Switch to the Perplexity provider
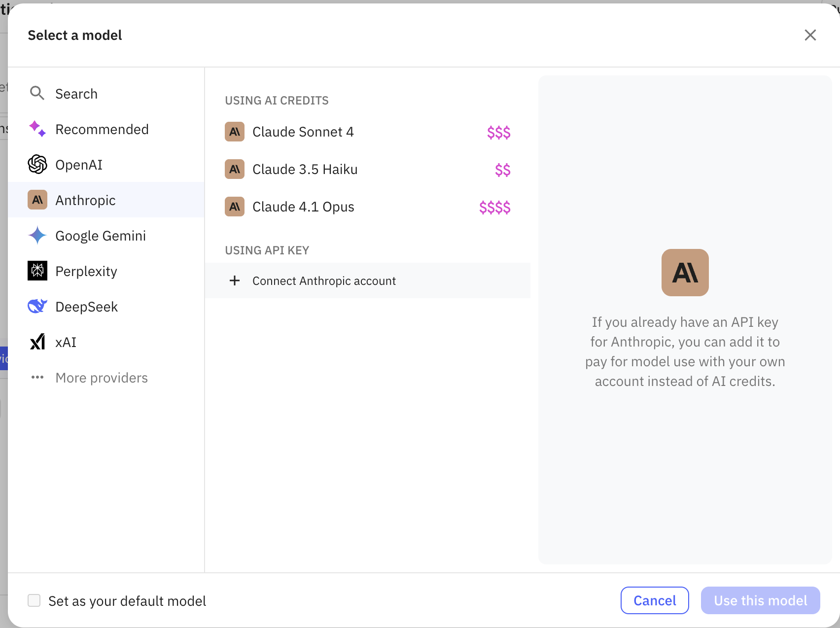This screenshot has height=628, width=840. (86, 271)
